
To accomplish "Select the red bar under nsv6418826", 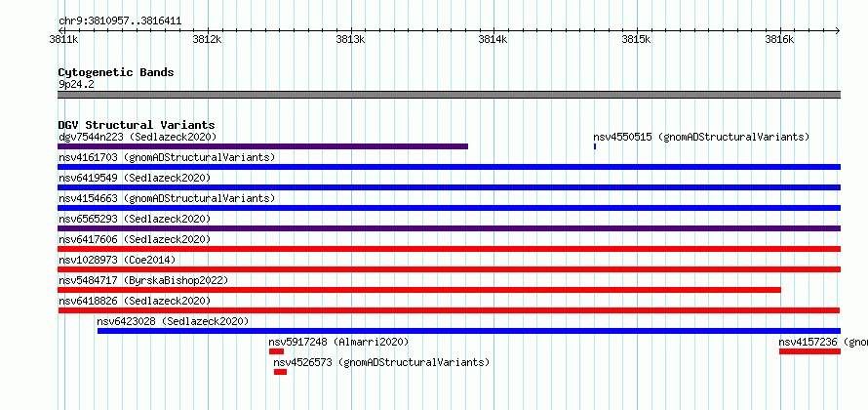I will (449, 310).
